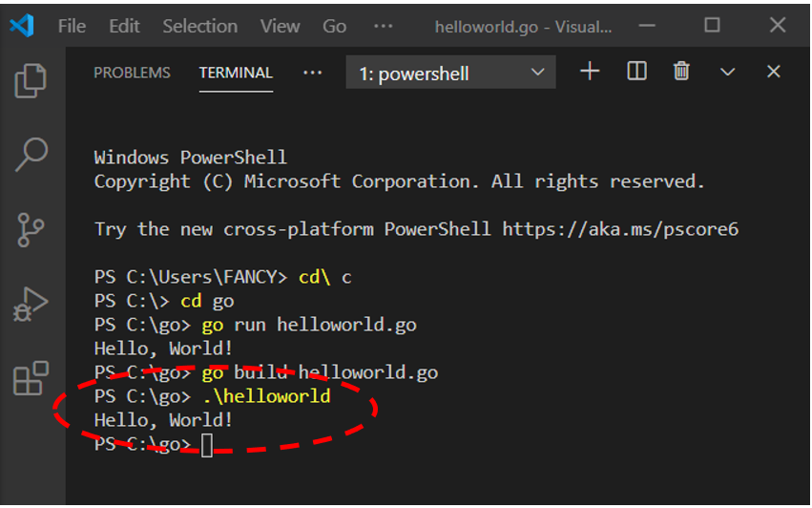Open the Source Control view
Image resolution: width=812 pixels, height=508 pixels.
(31, 229)
